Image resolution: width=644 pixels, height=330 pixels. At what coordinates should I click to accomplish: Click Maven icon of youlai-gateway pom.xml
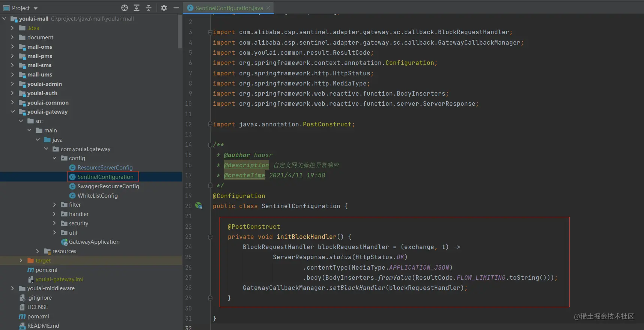click(30, 270)
